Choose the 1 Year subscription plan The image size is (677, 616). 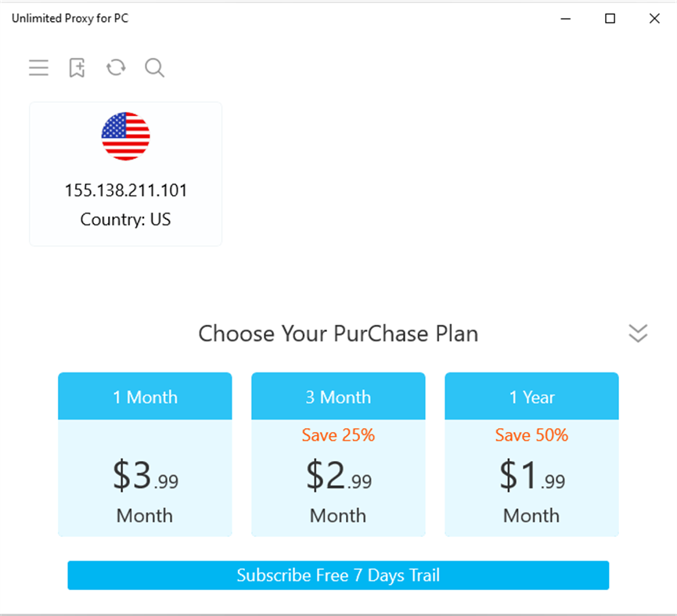531,397
